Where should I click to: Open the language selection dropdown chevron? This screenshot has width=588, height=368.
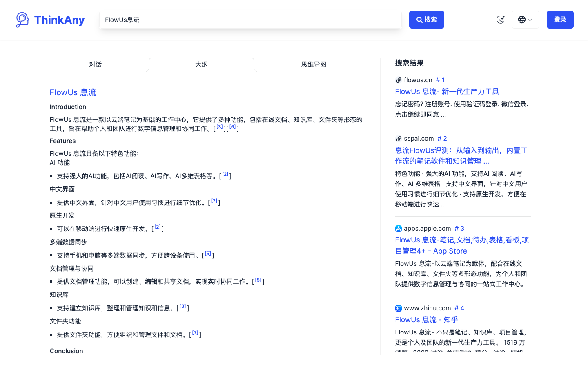pyautogui.click(x=530, y=19)
